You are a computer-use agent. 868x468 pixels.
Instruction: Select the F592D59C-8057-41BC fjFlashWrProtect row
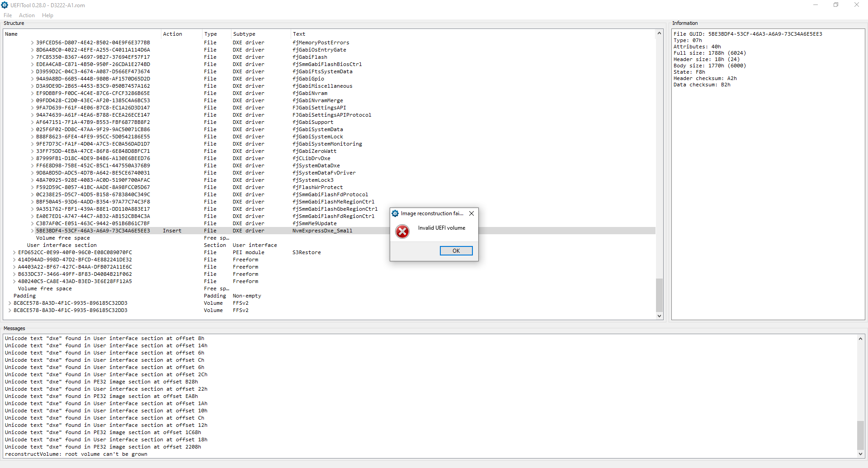pyautogui.click(x=329, y=187)
